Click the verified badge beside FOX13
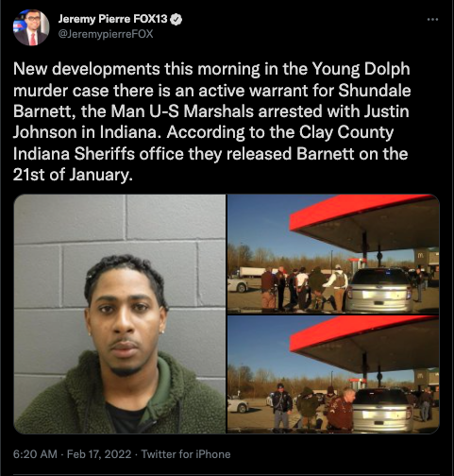 pos(176,20)
